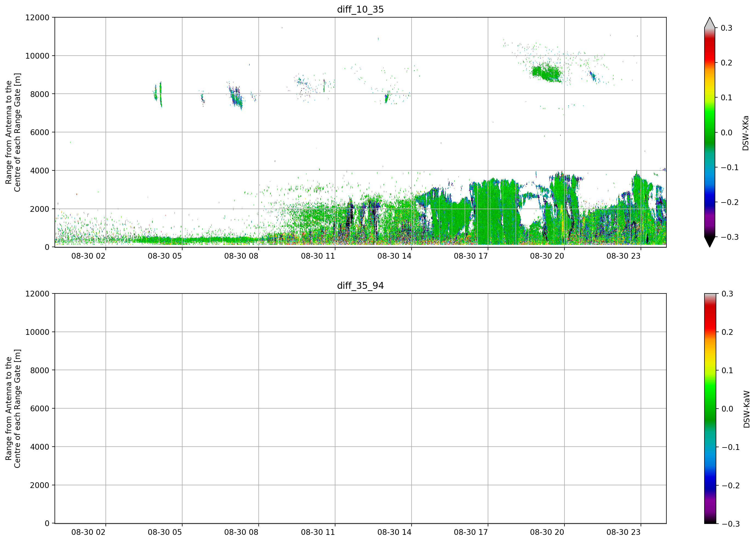
Task: Click the bottom plot's range axis title
Action: tap(13, 409)
